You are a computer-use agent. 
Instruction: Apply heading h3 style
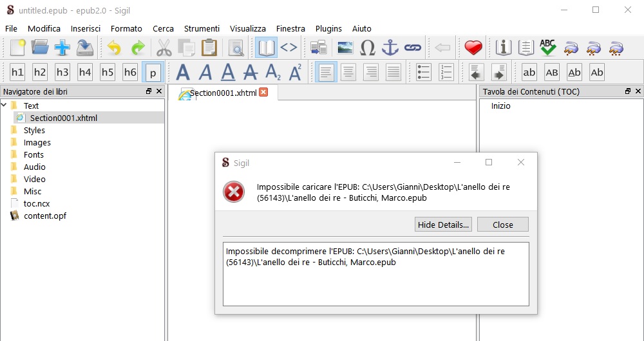point(62,72)
